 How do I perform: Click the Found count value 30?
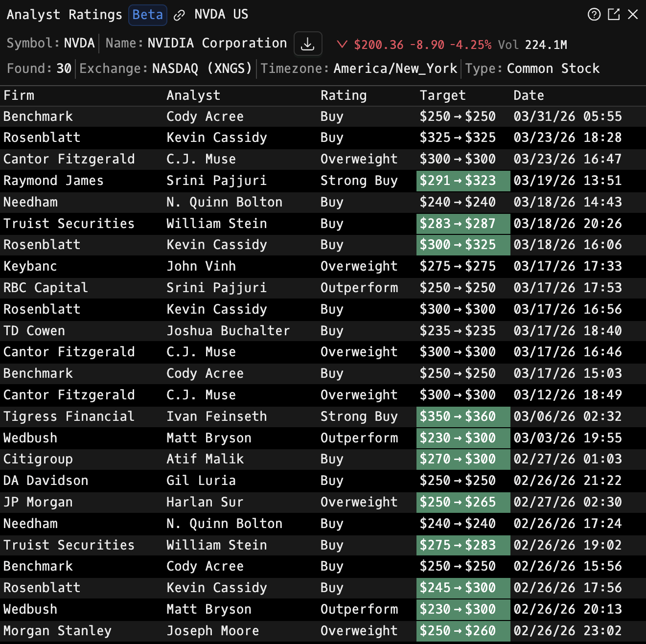click(64, 69)
